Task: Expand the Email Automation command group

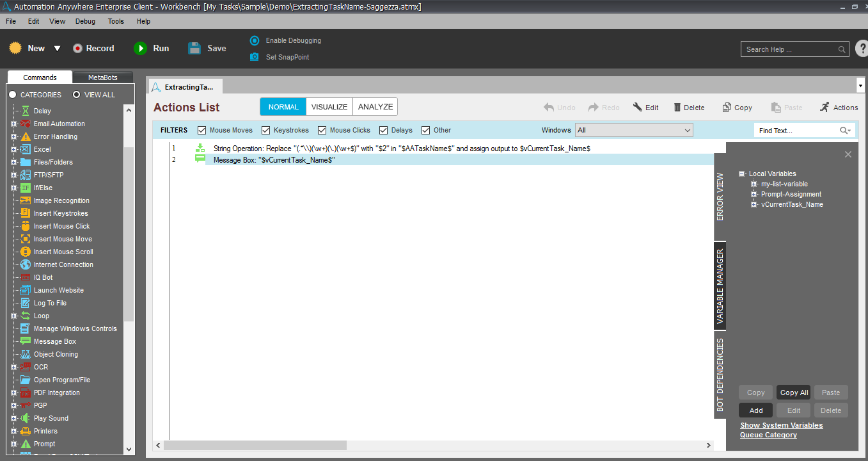Action: point(13,124)
